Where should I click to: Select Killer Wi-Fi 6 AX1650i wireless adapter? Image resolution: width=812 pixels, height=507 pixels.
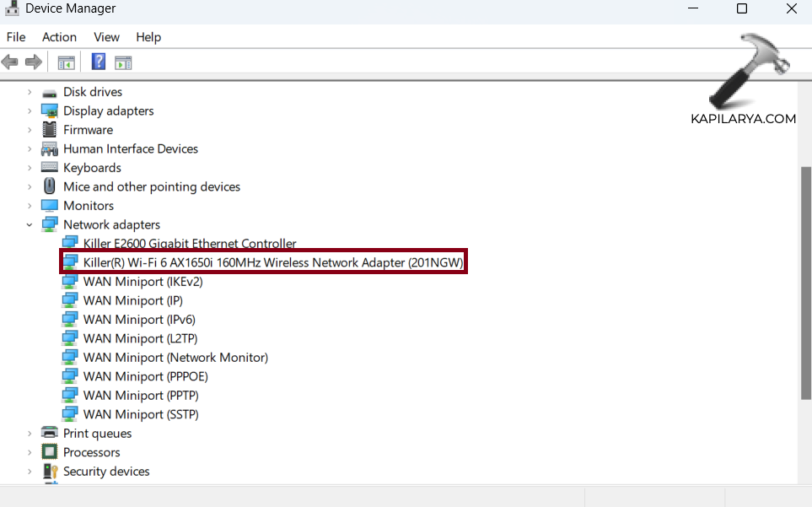click(x=273, y=262)
